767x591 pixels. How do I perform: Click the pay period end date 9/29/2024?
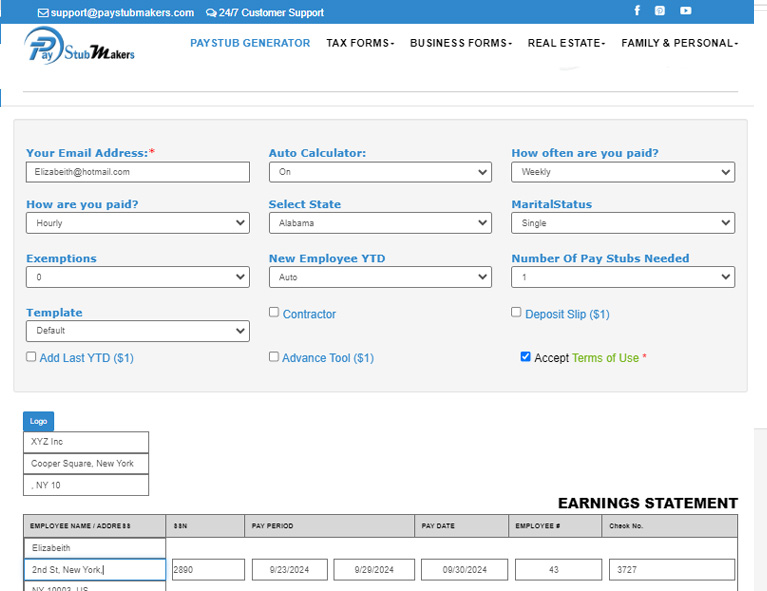pos(374,569)
